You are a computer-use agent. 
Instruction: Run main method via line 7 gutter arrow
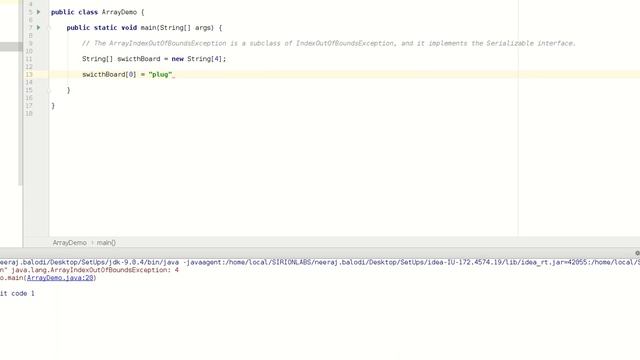coord(38,27)
